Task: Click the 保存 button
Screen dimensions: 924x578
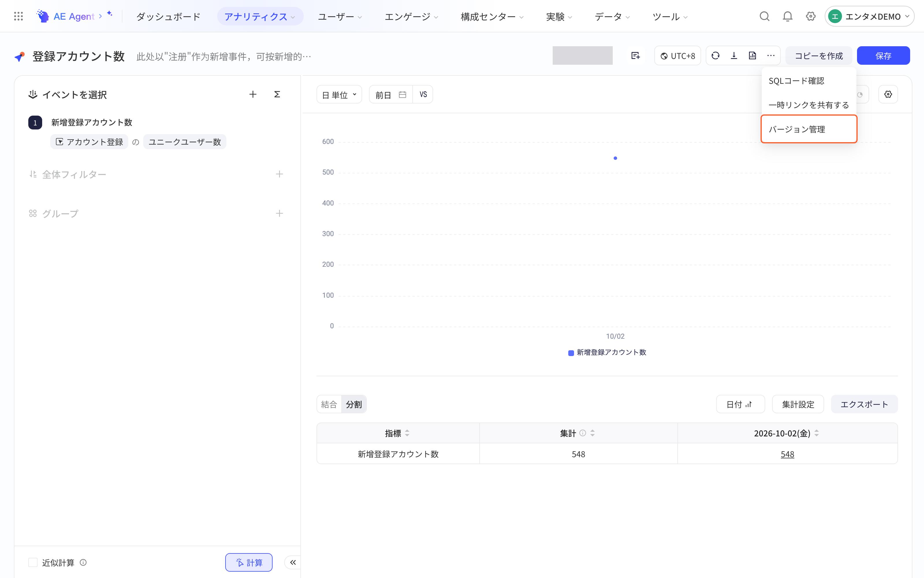Action: point(883,56)
